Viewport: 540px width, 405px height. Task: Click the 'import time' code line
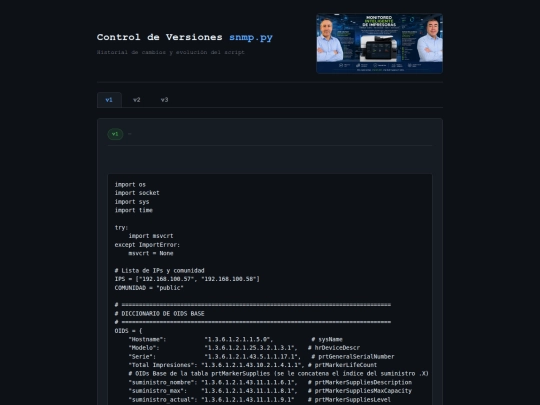134,210
